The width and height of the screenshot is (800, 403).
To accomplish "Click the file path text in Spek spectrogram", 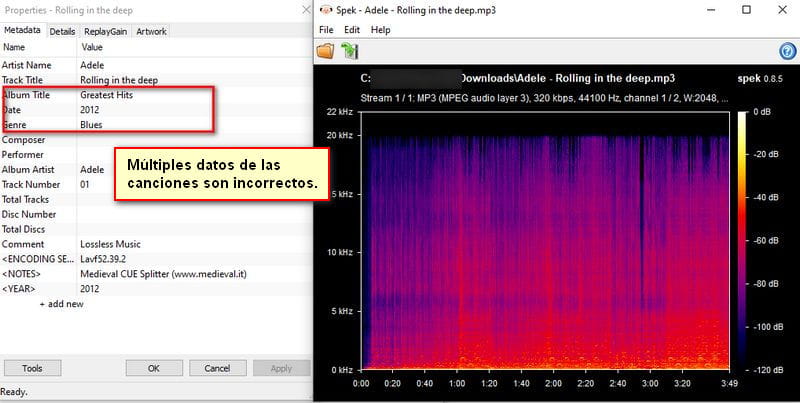I will 517,78.
